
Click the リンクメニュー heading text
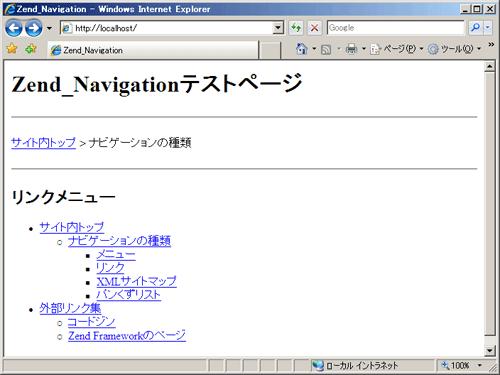coord(63,197)
